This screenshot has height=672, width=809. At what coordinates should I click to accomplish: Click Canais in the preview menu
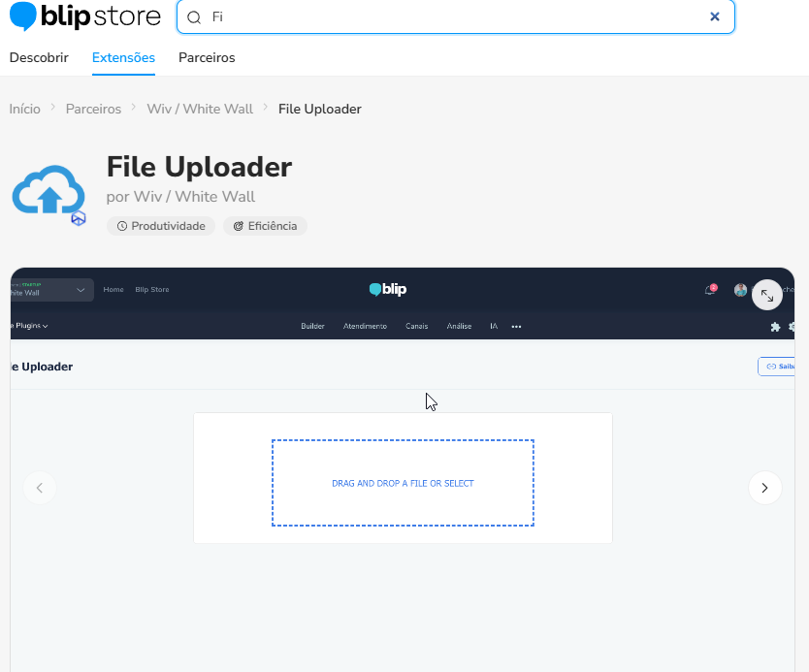(x=416, y=327)
